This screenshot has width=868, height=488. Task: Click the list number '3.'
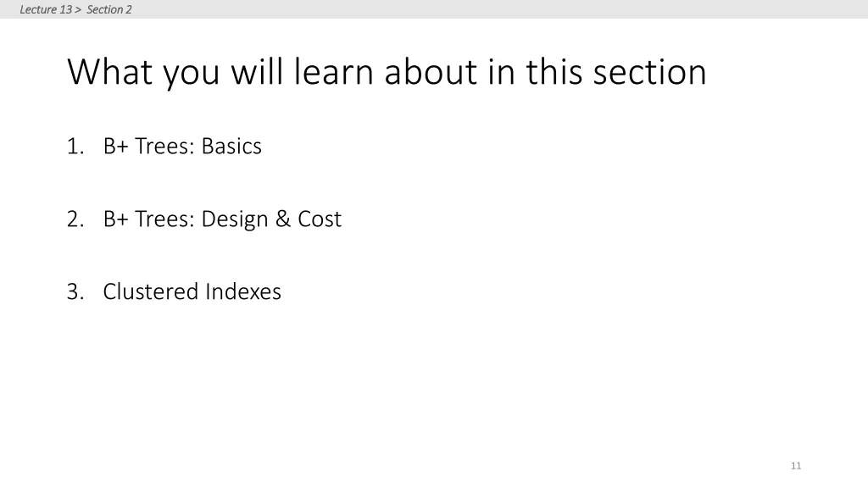point(75,291)
